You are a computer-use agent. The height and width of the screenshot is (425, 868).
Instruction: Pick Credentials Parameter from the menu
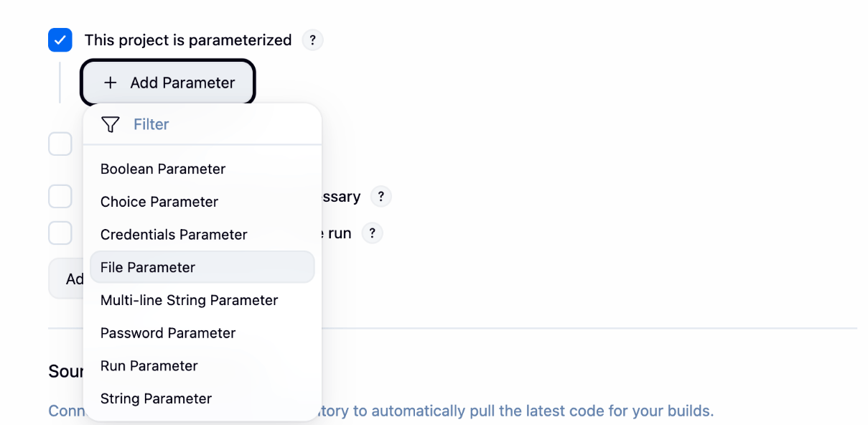point(174,235)
